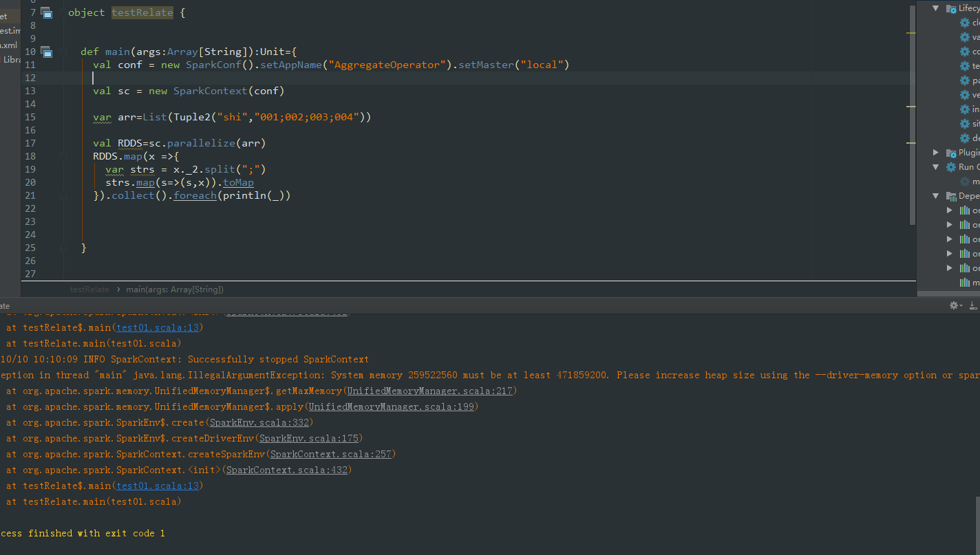Click the gear icon of lifecycle goal 'cl'
The height and width of the screenshot is (555, 980).
click(965, 23)
